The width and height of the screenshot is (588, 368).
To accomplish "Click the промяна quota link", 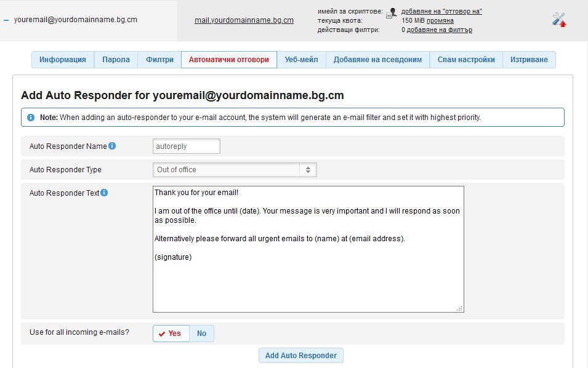I will point(440,20).
